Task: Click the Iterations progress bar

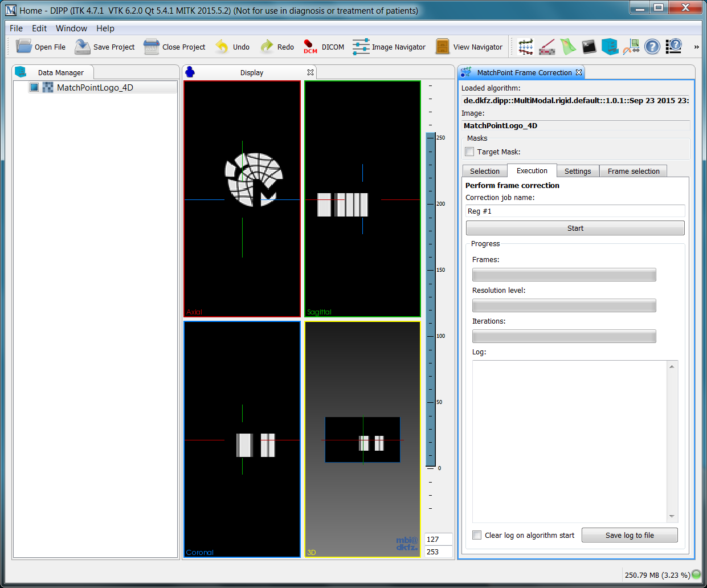Action: [x=564, y=336]
